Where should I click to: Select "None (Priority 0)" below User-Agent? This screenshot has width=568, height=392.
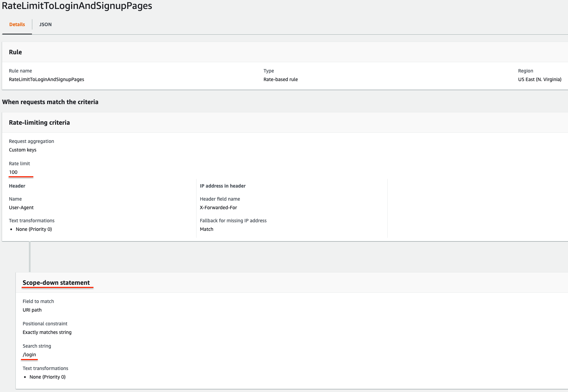[34, 229]
